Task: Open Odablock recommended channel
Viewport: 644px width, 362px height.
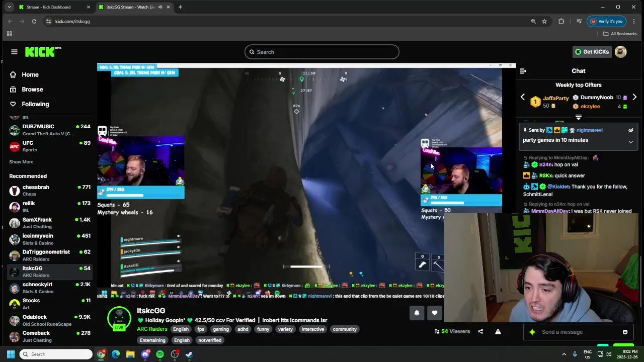Action: click(49, 320)
